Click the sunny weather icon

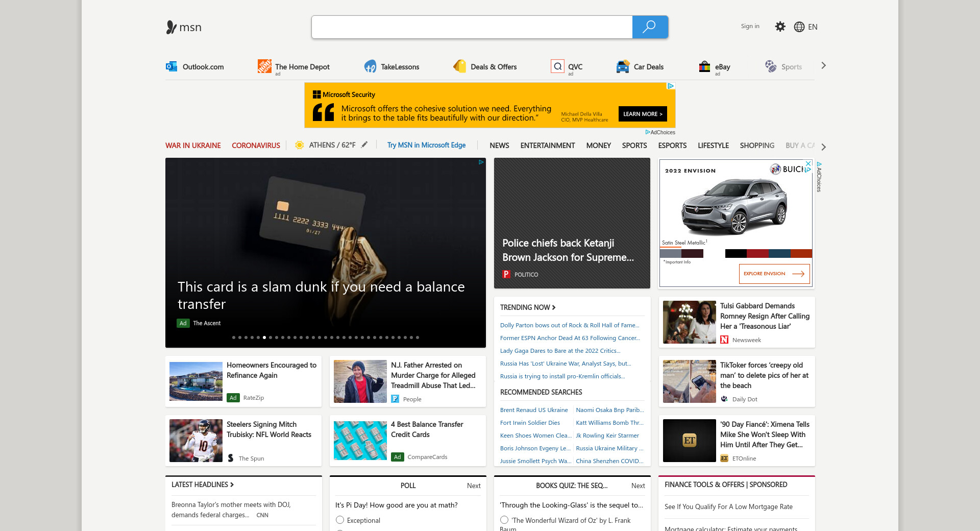[x=300, y=145]
